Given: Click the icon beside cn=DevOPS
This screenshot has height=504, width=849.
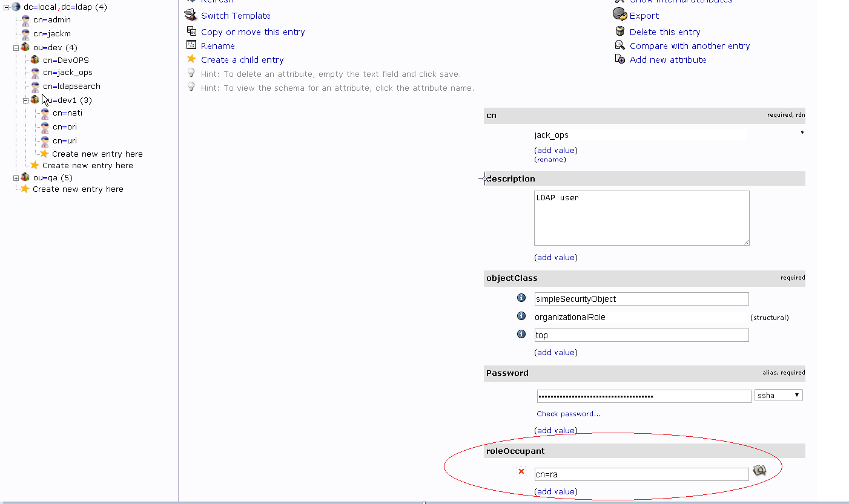Looking at the screenshot, I should point(35,60).
